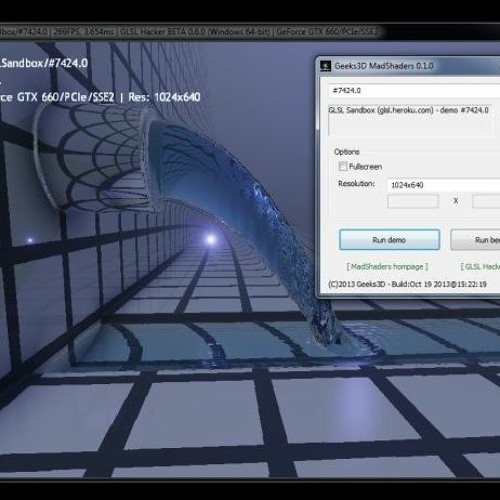Click the Sandbox/#7424.0 overlay text
Screen dimensions: 500x500
pyautogui.click(x=44, y=63)
